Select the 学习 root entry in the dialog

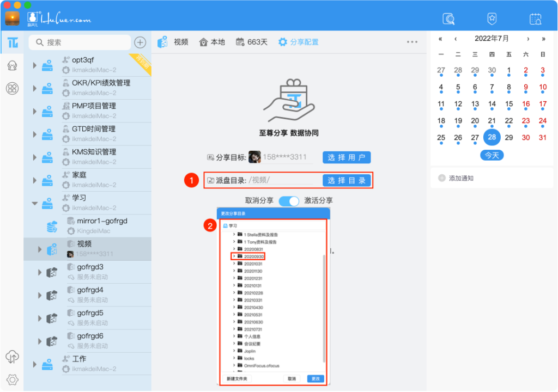[x=230, y=226]
